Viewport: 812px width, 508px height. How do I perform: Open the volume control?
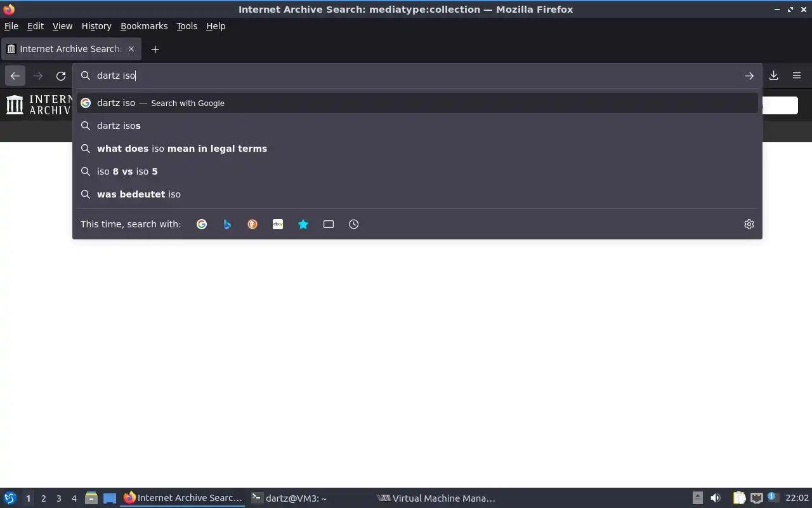click(716, 498)
